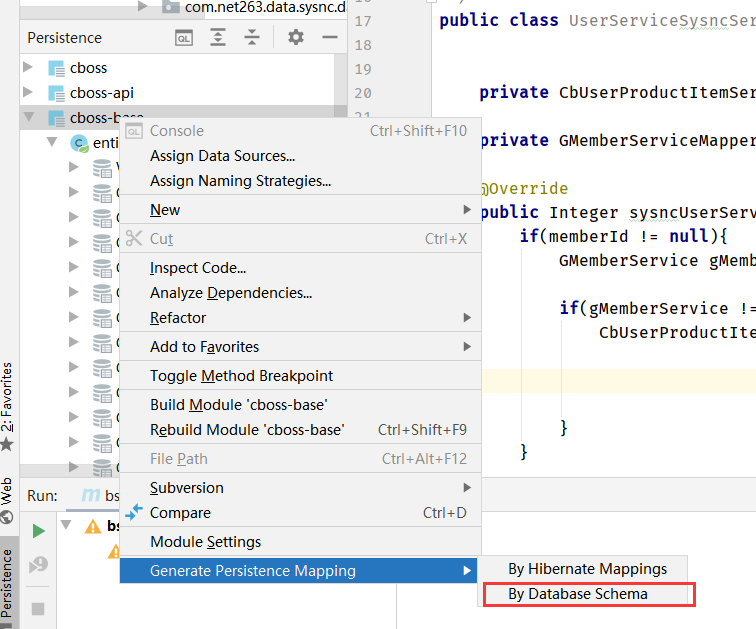Viewport: 756px width, 629px height.
Task: Collapse the cboss-base module node
Action: tap(28, 117)
